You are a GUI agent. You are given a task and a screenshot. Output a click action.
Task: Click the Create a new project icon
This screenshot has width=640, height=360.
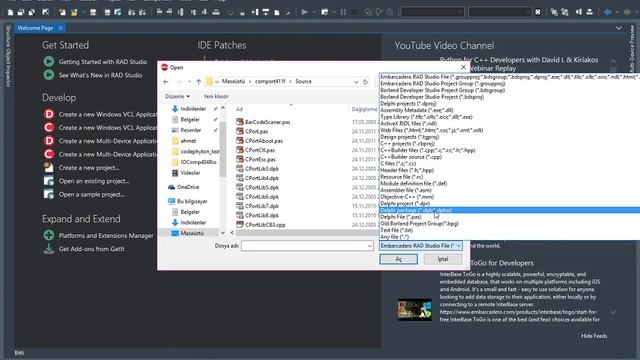49,167
